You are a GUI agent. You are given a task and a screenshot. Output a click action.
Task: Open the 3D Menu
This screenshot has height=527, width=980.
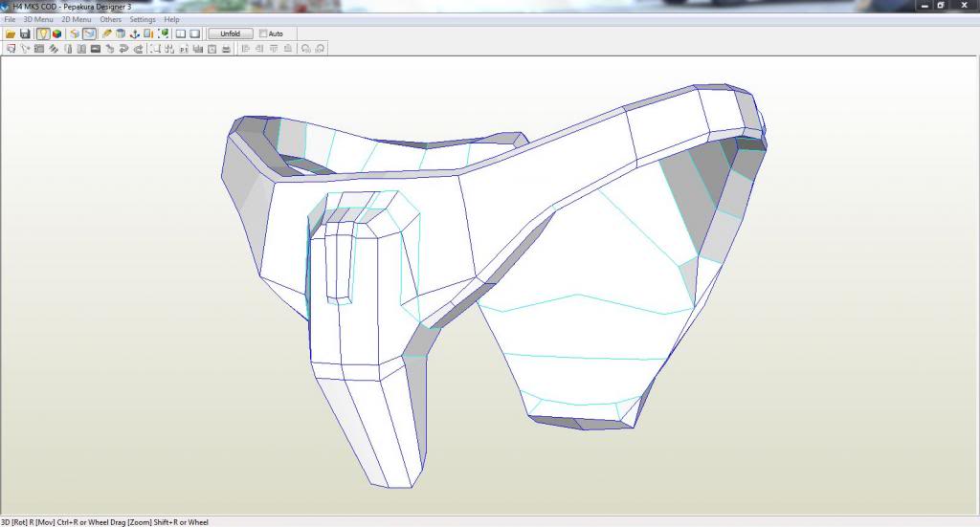tap(38, 19)
